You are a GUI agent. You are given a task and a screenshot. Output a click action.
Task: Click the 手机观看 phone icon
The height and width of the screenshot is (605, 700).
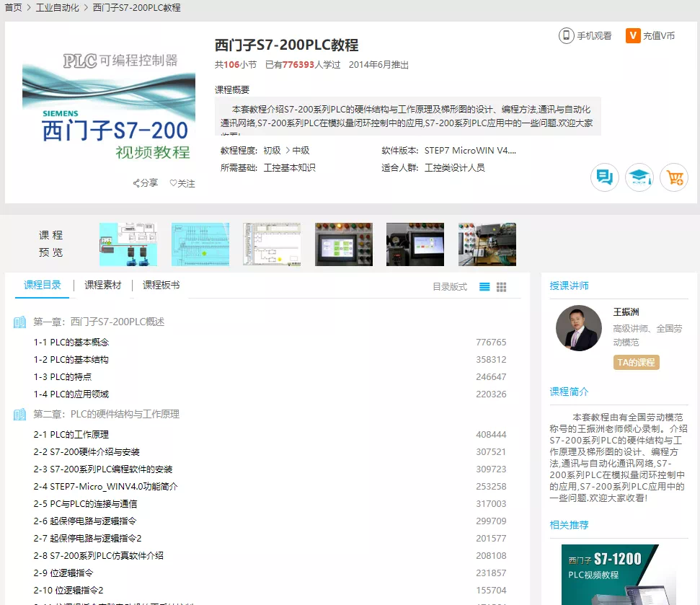[x=567, y=35]
